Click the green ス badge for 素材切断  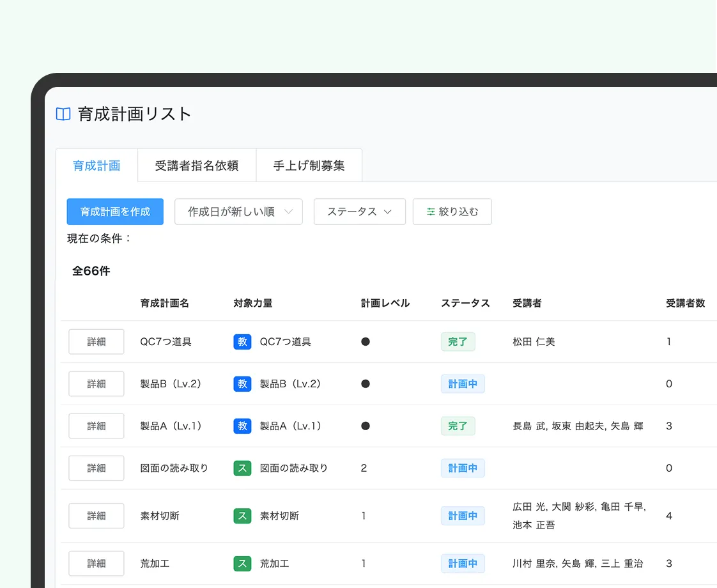[x=242, y=516]
